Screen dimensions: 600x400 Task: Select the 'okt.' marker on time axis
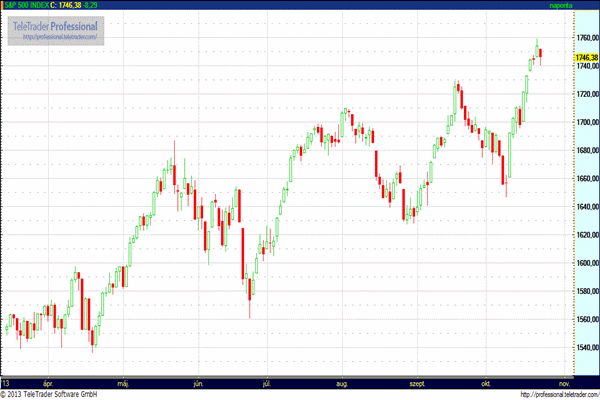[486, 382]
